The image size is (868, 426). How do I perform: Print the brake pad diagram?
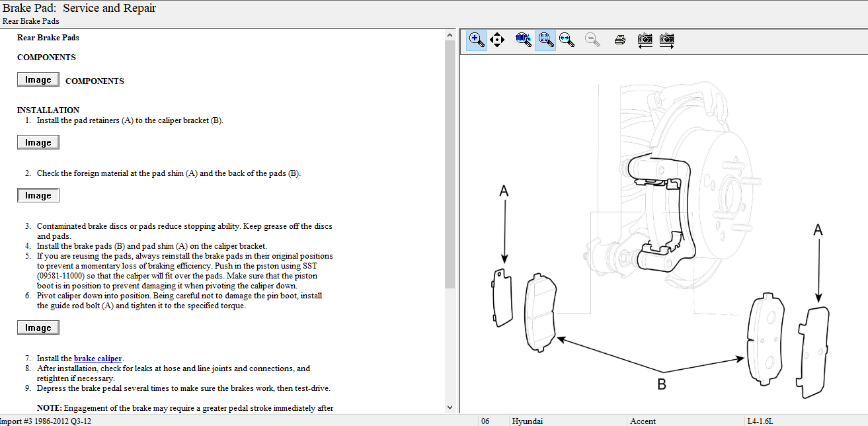pos(619,40)
